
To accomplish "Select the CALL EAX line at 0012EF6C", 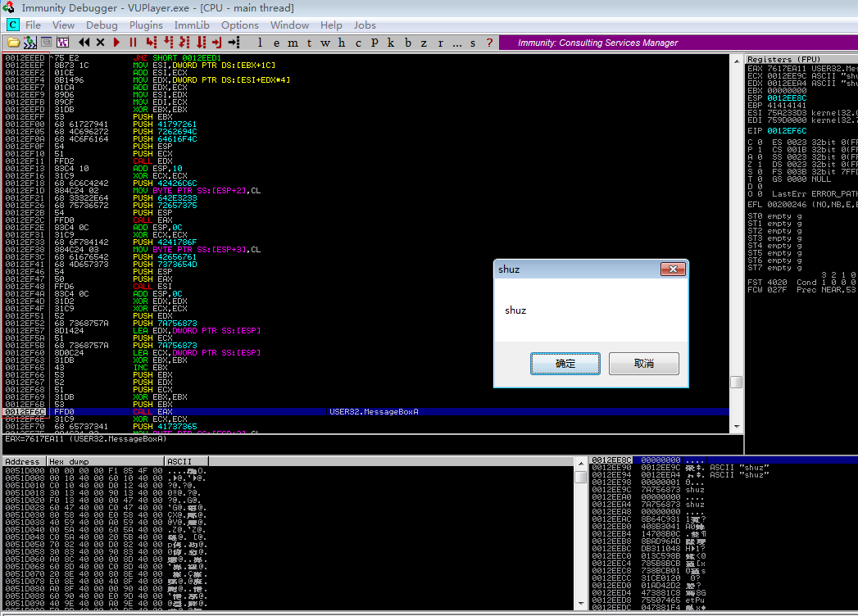I will (x=365, y=412).
